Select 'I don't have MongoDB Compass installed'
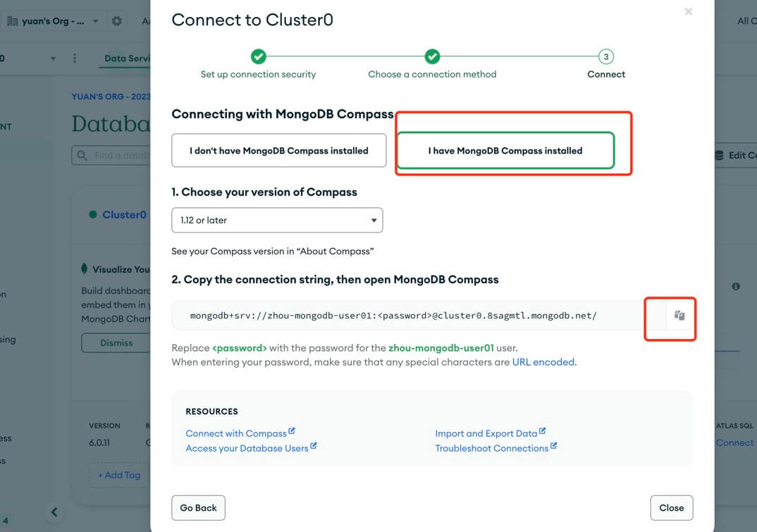This screenshot has width=757, height=532. point(278,151)
